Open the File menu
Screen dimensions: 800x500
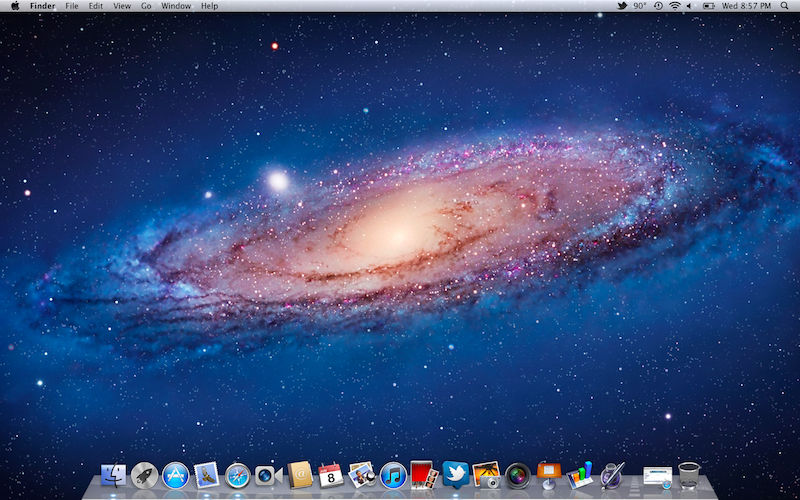point(72,6)
